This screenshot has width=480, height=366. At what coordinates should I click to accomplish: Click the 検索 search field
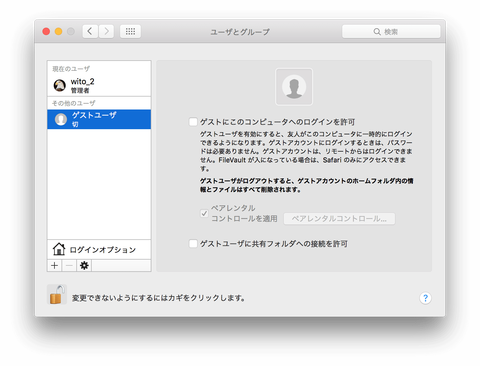pos(391,31)
